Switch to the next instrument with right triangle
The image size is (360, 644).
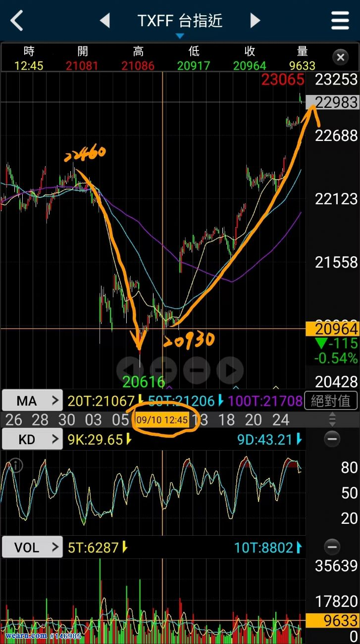click(255, 21)
